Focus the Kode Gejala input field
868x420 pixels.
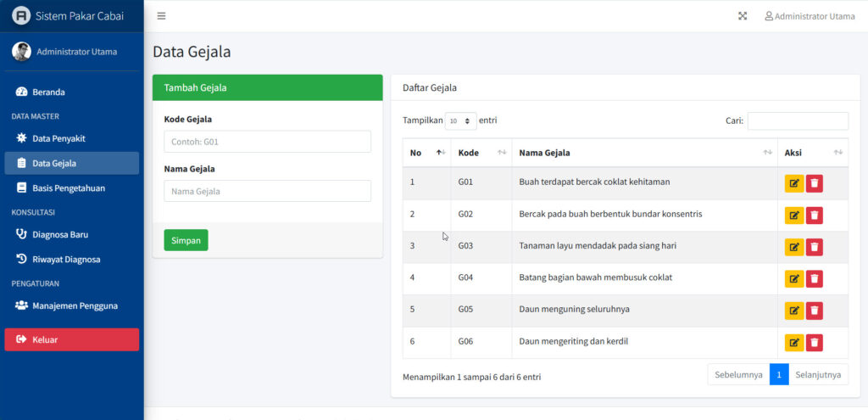click(267, 142)
